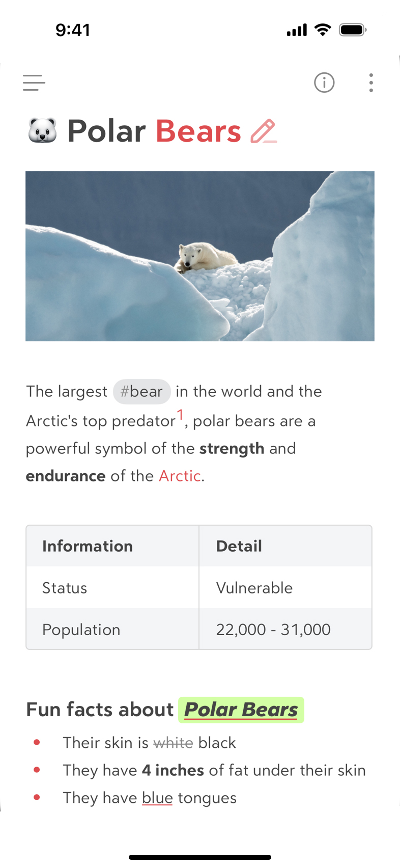Image resolution: width=400 pixels, height=868 pixels.
Task: Select the Information table header cell
Action: 112,546
